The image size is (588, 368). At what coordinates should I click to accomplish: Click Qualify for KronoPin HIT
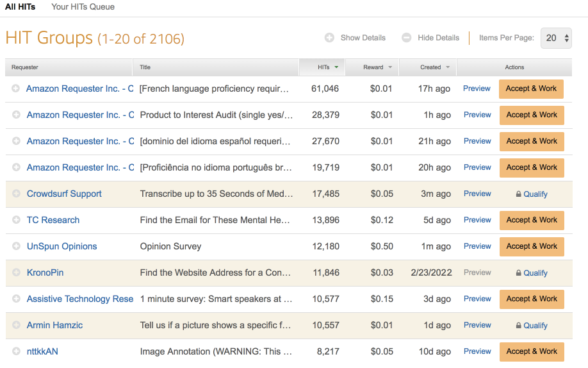tap(535, 273)
